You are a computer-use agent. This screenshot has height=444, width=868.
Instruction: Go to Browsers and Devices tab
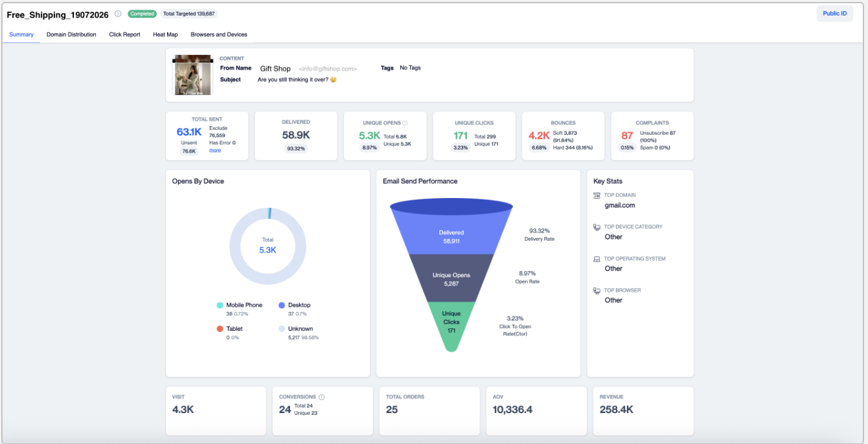(x=219, y=34)
